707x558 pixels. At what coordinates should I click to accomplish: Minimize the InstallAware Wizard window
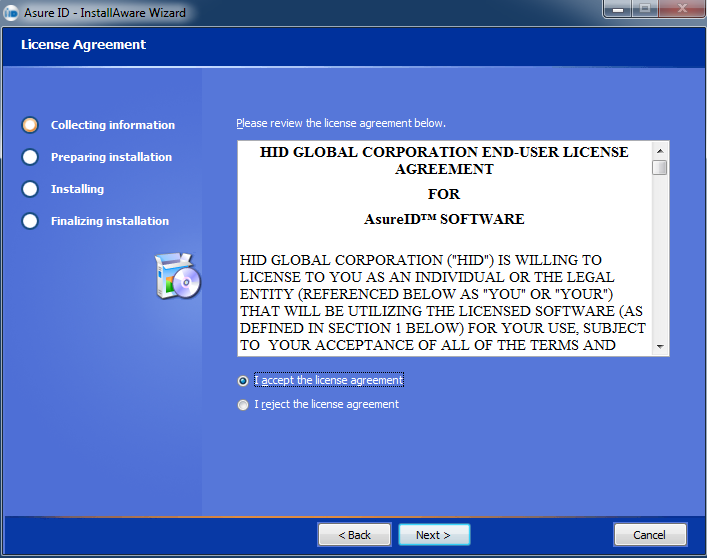618,9
